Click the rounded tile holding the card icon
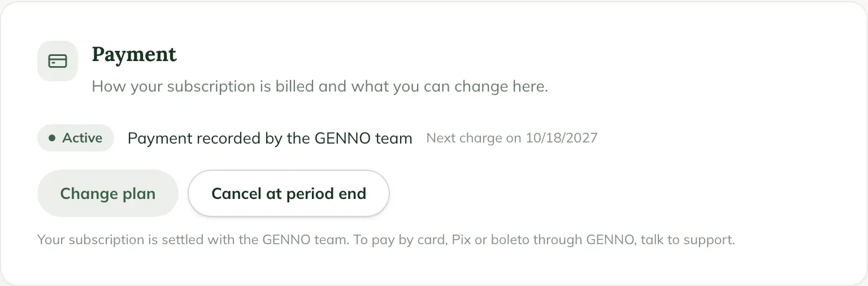The width and height of the screenshot is (868, 286). click(58, 61)
